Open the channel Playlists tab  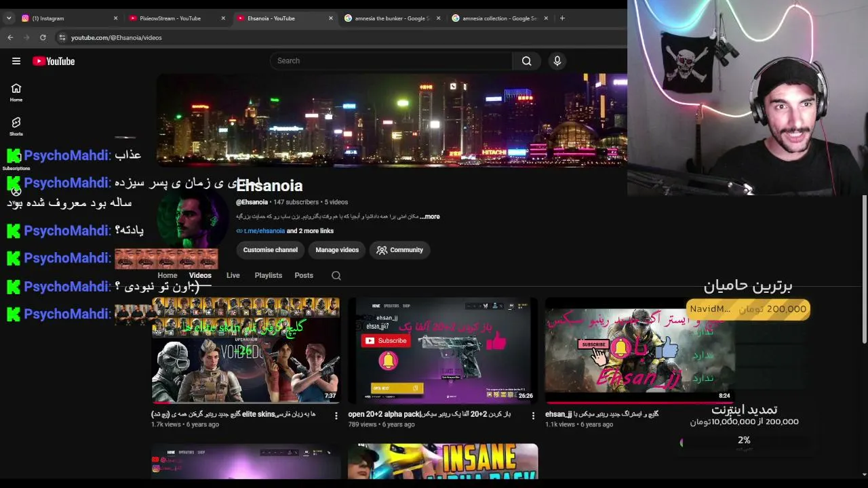(269, 276)
